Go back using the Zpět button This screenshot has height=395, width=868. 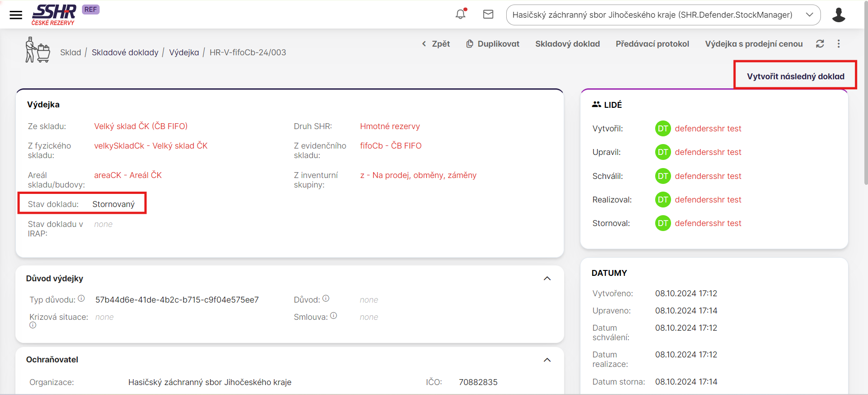coord(436,44)
